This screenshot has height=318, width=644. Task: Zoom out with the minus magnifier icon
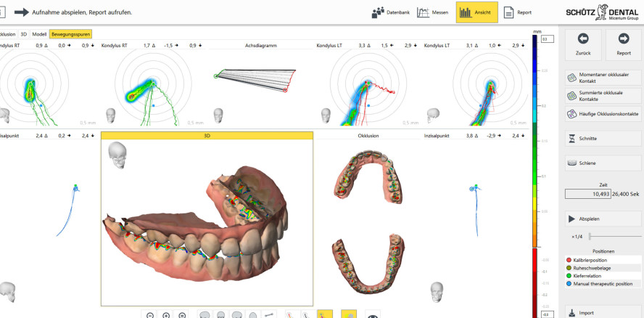tap(150, 315)
